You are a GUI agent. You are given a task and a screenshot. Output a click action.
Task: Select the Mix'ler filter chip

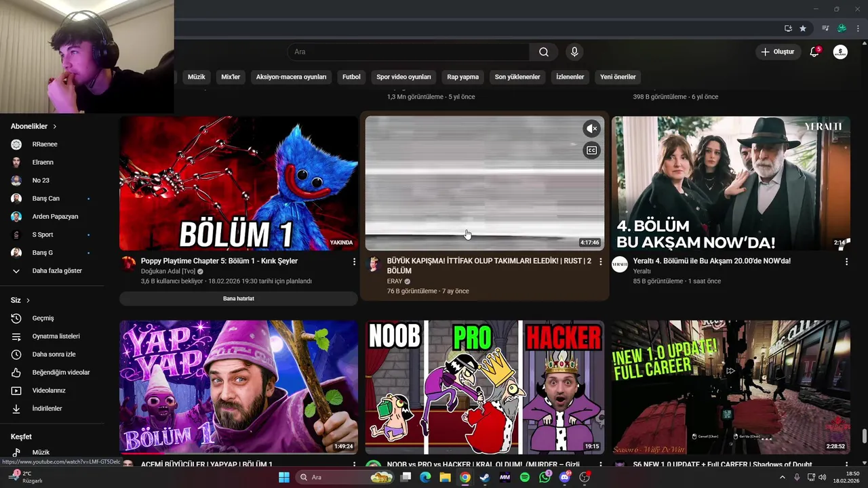(231, 77)
